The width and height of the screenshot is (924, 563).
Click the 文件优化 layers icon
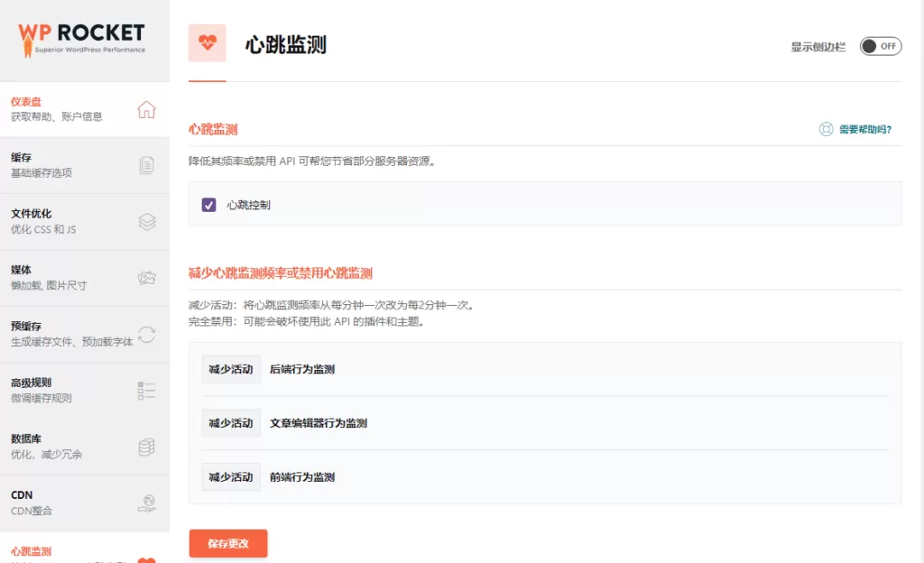(x=149, y=219)
